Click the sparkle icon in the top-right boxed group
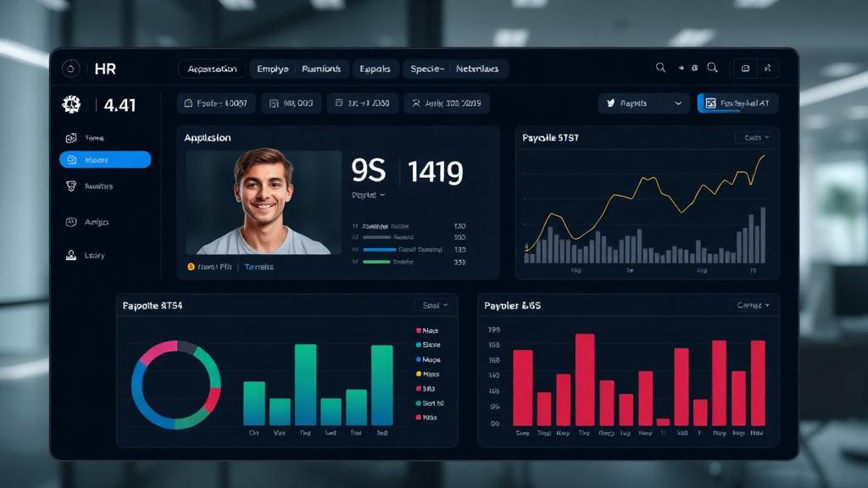 [x=767, y=68]
